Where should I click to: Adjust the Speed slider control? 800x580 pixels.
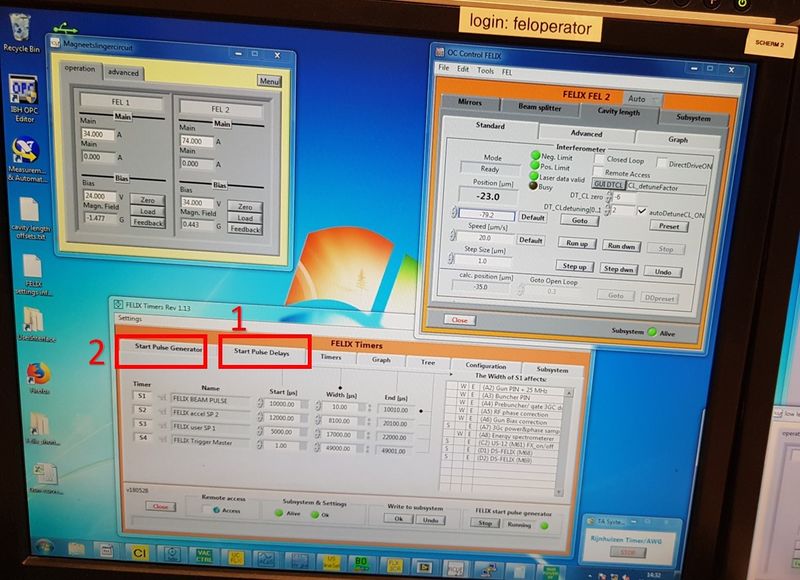click(x=452, y=236)
